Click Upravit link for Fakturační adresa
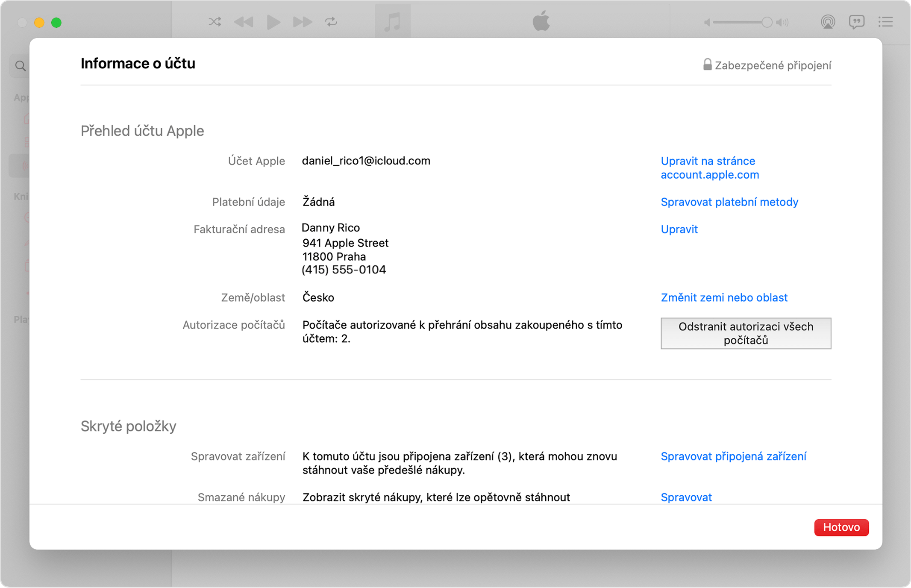 [x=679, y=229]
